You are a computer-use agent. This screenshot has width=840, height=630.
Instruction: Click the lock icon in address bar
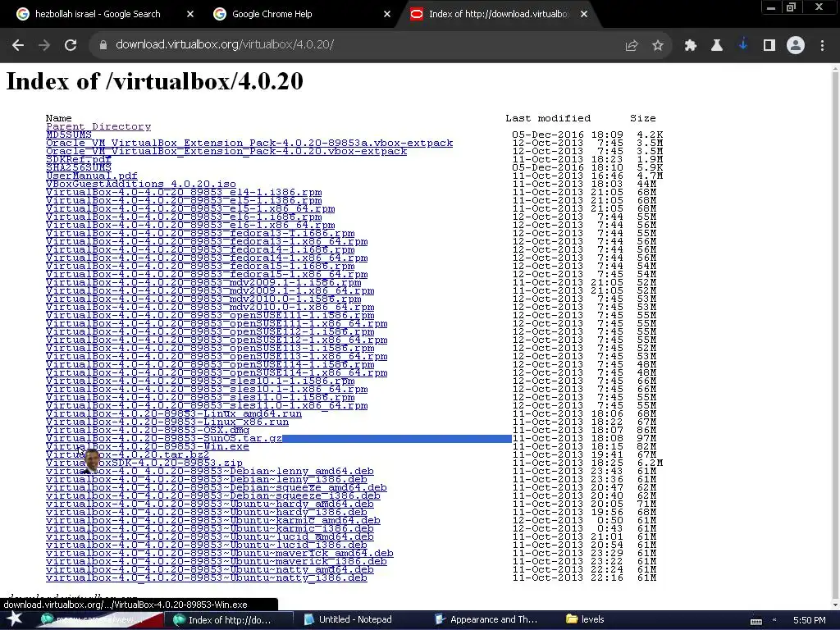[103, 46]
